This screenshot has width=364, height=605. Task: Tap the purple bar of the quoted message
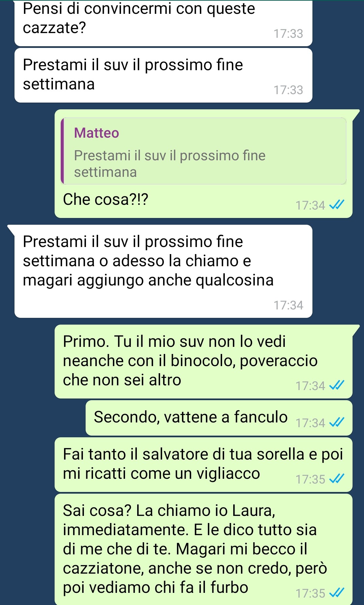62,151
